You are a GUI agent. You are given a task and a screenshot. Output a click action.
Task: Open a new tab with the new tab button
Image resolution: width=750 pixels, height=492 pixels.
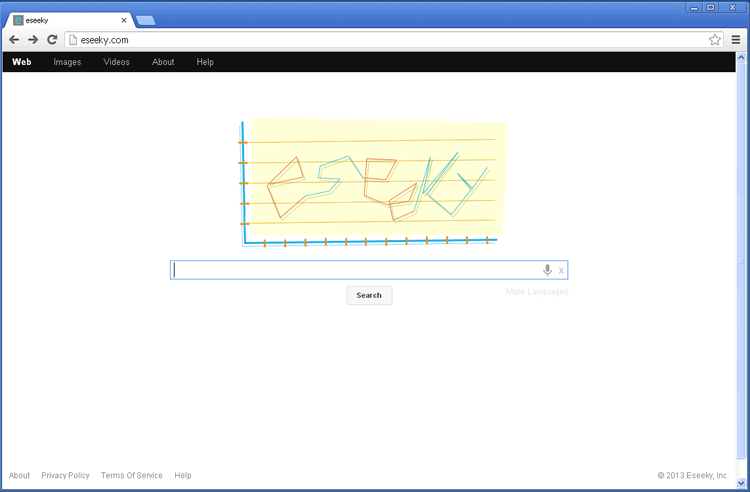click(145, 20)
